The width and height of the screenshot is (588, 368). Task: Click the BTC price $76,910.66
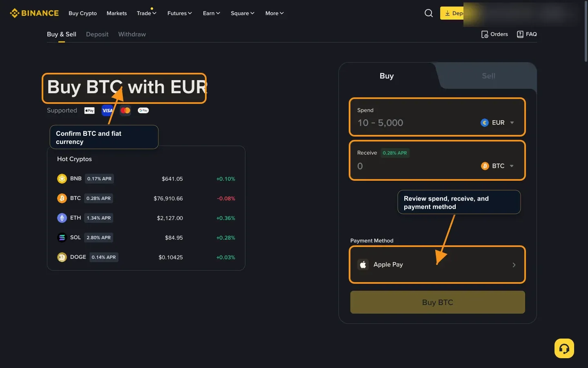coord(168,198)
